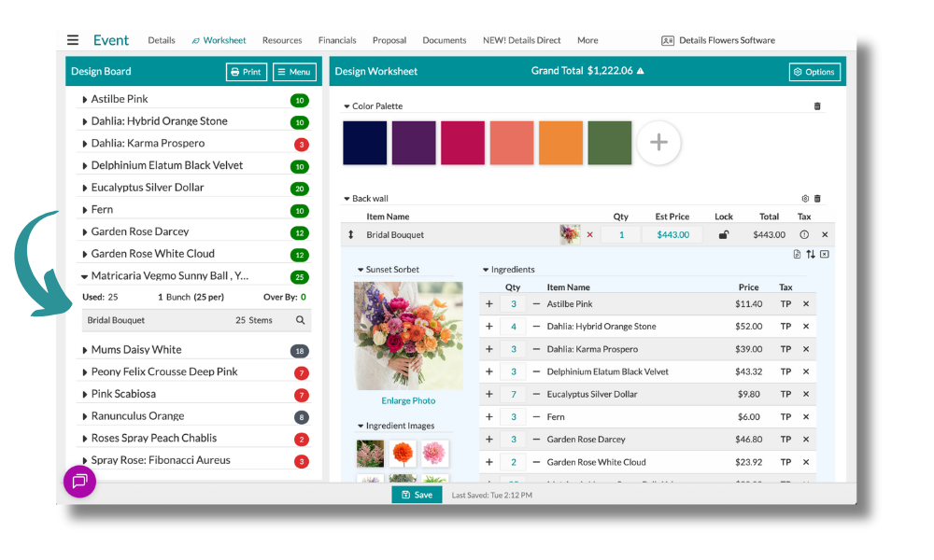Click the Est Price field showing $443.00
The width and height of the screenshot is (934, 560).
(672, 235)
